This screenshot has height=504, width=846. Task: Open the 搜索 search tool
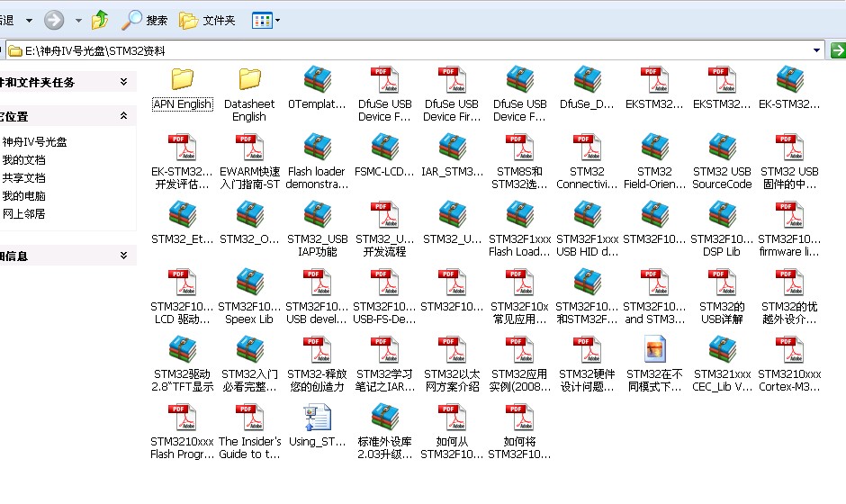[x=144, y=21]
